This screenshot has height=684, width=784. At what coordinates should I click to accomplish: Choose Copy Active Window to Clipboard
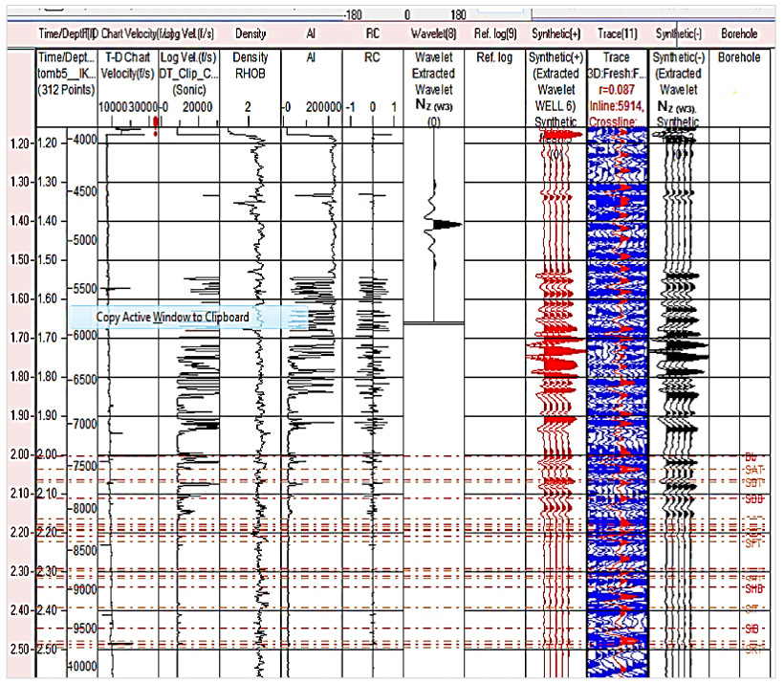point(172,318)
